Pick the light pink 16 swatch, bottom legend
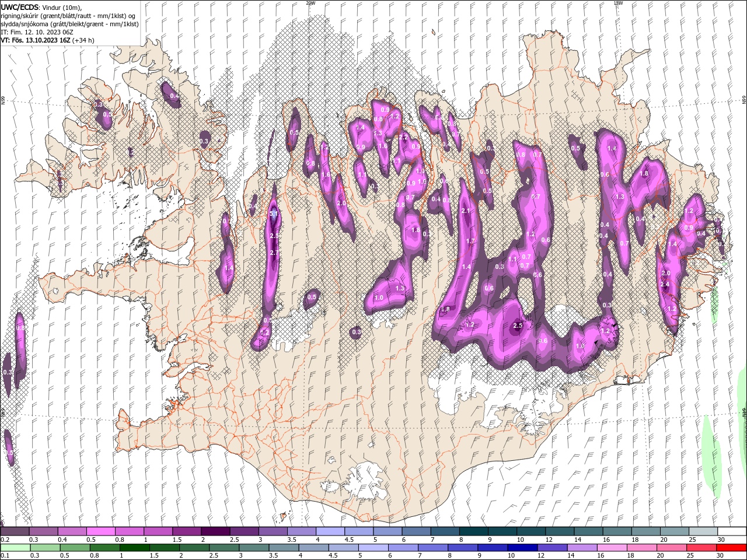 coord(611,548)
